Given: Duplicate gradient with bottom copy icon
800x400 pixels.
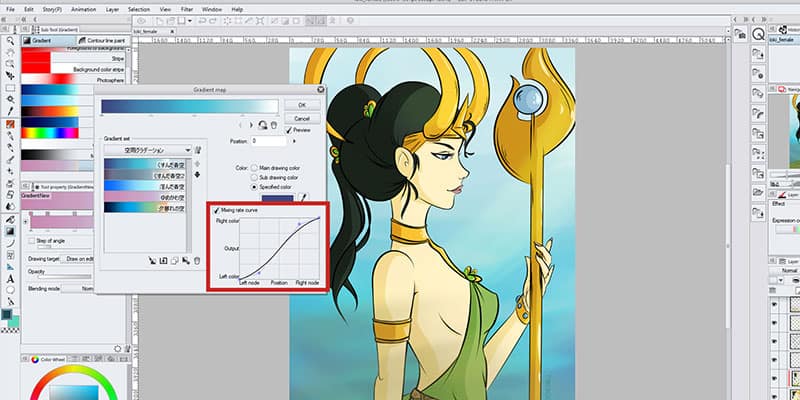Looking at the screenshot, I should pos(174,261).
